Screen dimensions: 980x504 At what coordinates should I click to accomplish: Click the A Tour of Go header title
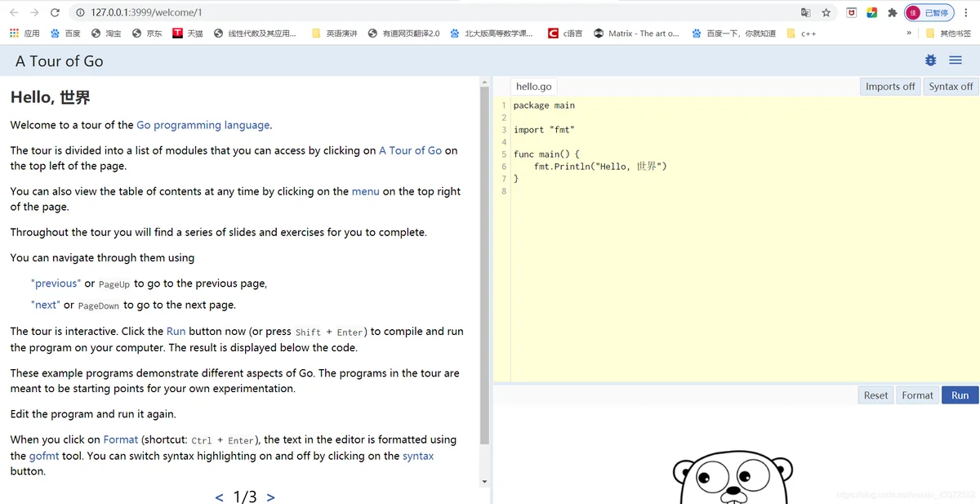point(59,61)
